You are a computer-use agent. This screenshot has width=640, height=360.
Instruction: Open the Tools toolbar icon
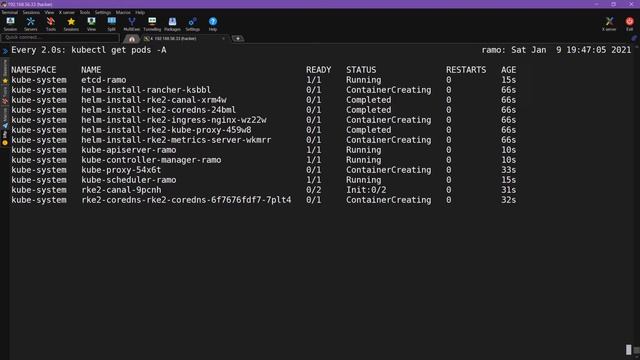(51, 24)
